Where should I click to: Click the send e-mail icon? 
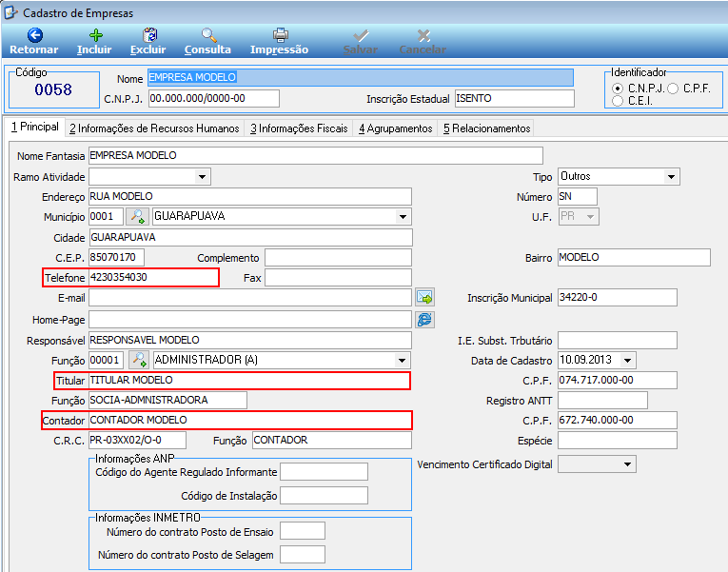(x=424, y=297)
